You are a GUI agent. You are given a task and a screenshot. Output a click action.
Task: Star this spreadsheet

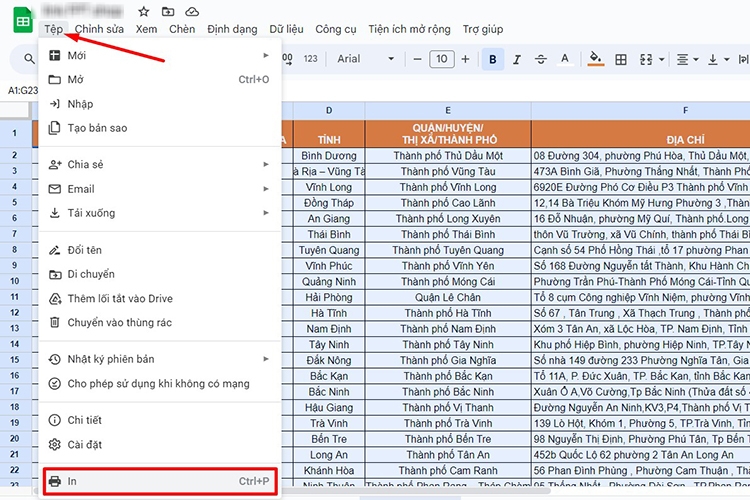143,11
